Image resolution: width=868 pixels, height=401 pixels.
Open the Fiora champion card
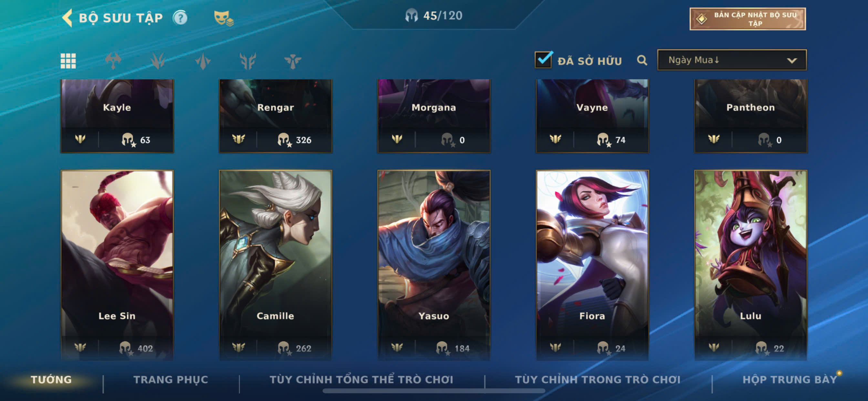tap(592, 265)
